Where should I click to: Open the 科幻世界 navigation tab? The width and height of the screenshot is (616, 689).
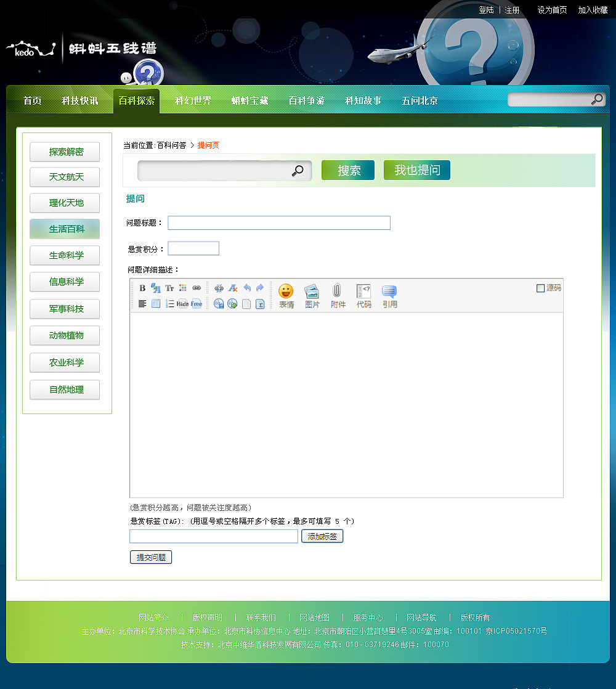tap(193, 100)
